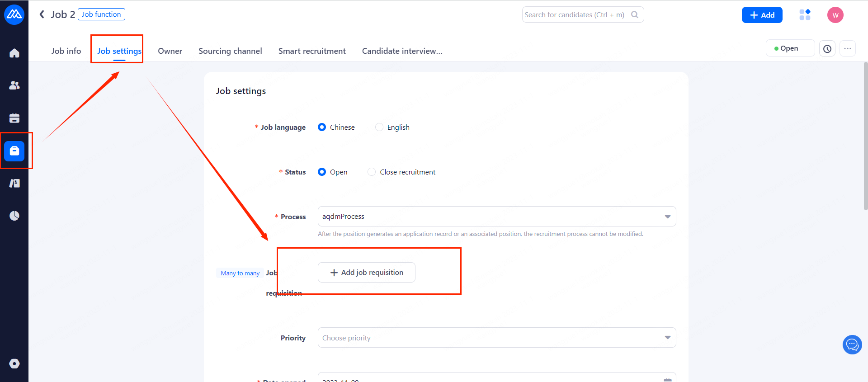
Task: Open settings hexagon icon at sidebar bottom
Action: 14,363
